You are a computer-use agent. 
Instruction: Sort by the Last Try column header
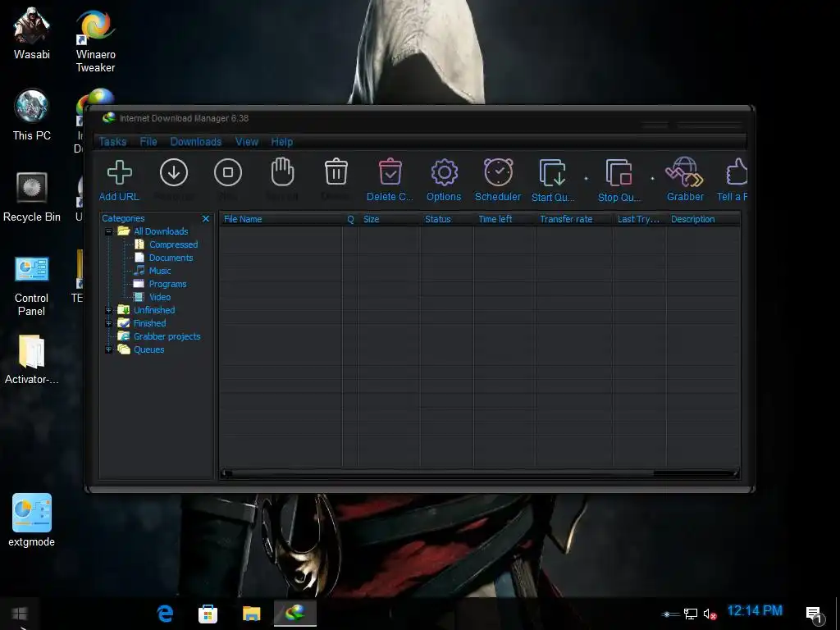(x=640, y=219)
